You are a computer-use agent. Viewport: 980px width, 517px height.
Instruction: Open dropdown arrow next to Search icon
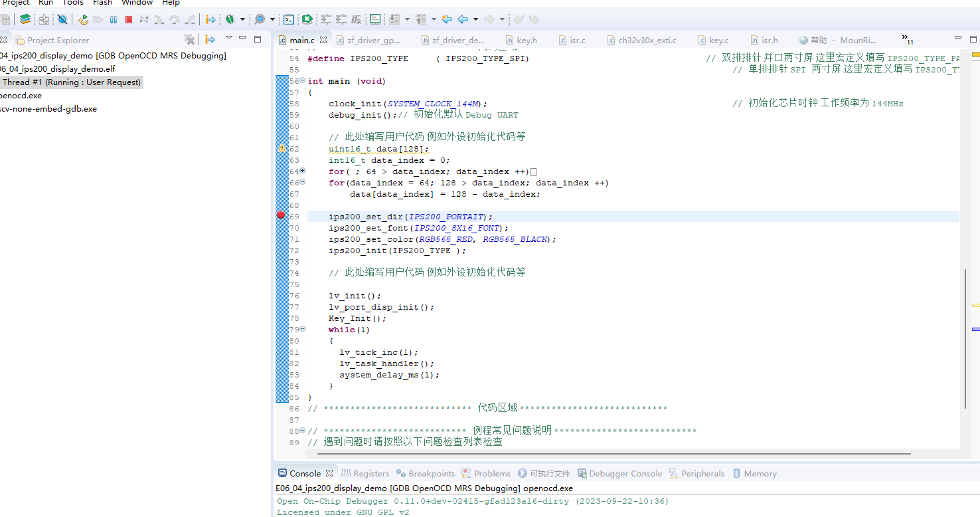tap(272, 19)
